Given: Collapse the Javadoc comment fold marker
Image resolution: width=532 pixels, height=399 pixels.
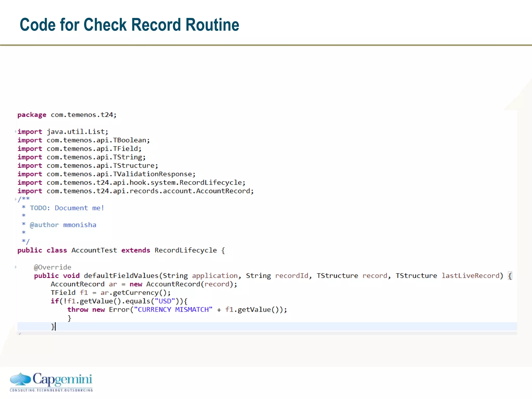Looking at the screenshot, I should 16,199.
